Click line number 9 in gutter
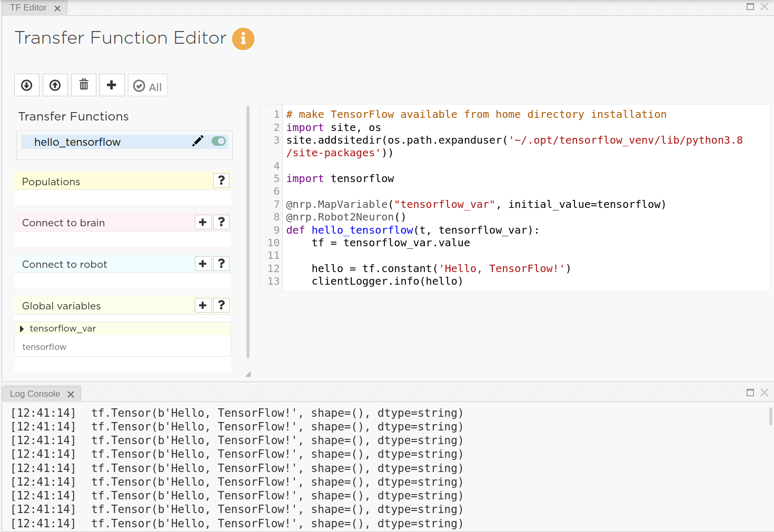The height and width of the screenshot is (532, 774). tap(276, 230)
